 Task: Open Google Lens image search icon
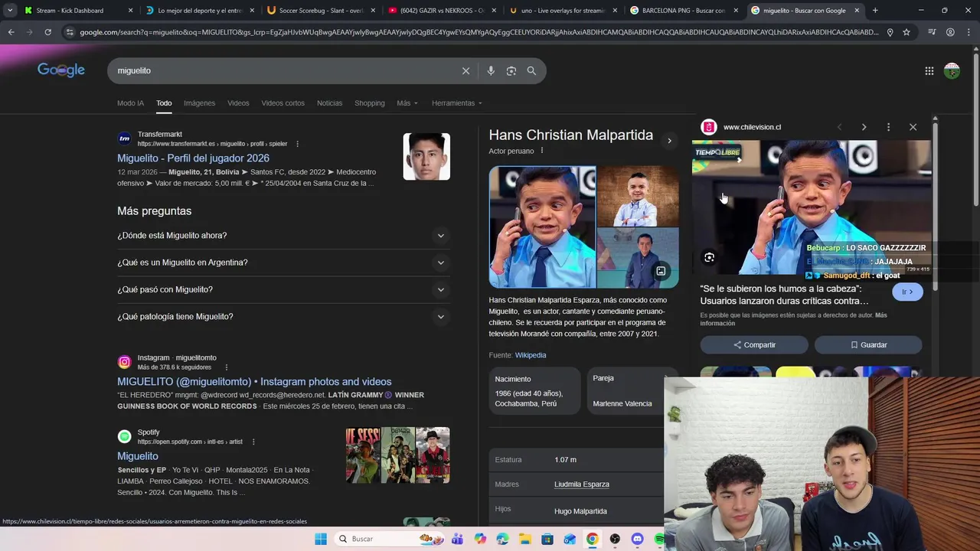pos(511,71)
